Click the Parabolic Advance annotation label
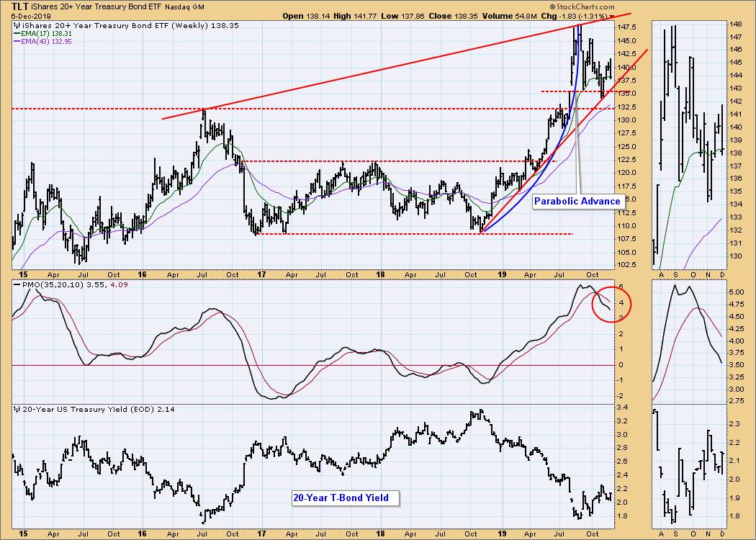Image resolution: width=756 pixels, height=540 pixels. tap(577, 201)
